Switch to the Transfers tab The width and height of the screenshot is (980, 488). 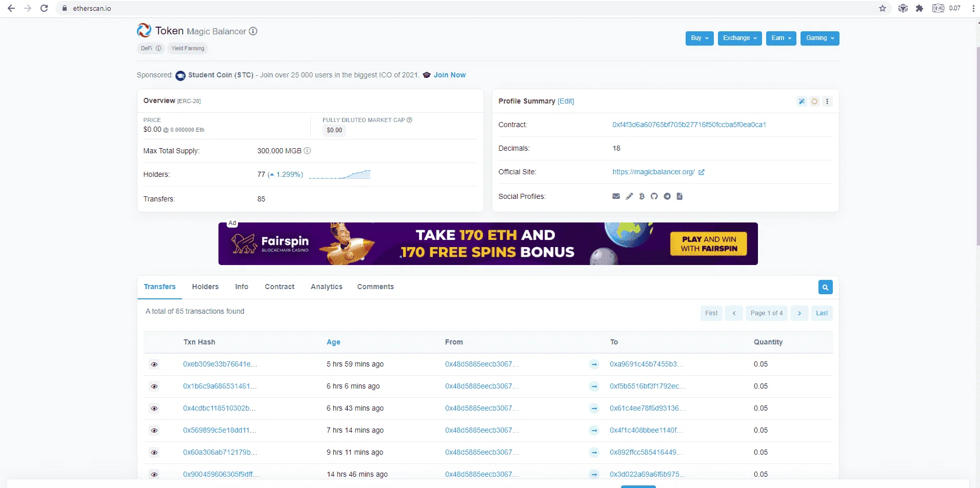coord(159,287)
